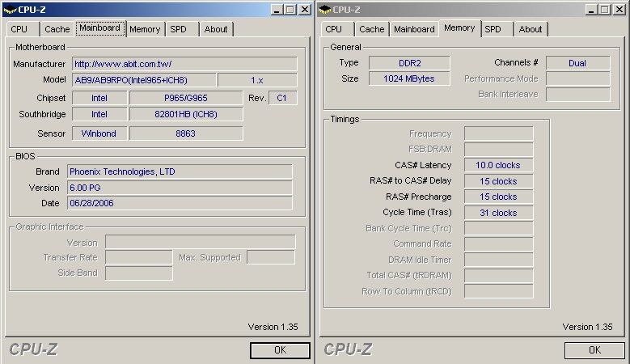Click manufacturer field http://www.abit.com.tw/

184,64
